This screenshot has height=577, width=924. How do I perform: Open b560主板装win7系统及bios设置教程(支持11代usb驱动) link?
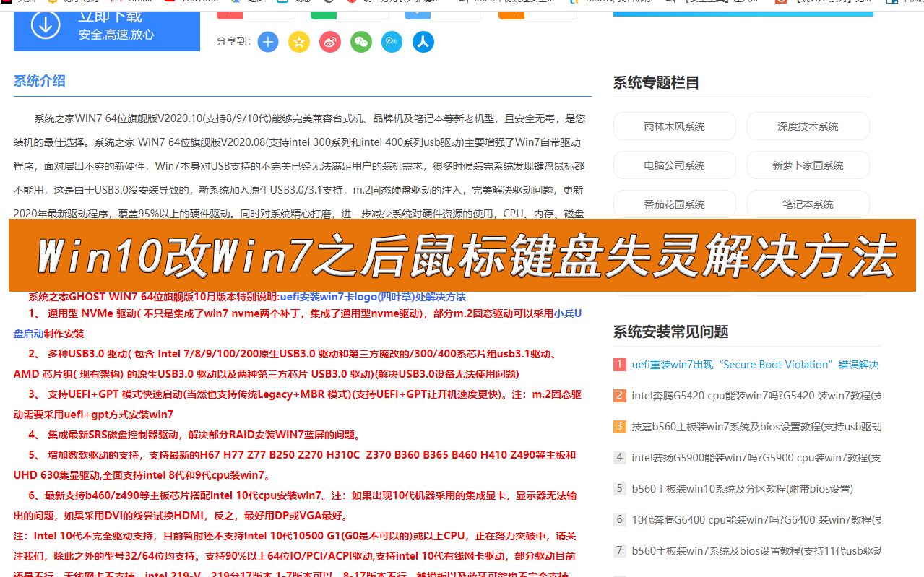coord(756,551)
